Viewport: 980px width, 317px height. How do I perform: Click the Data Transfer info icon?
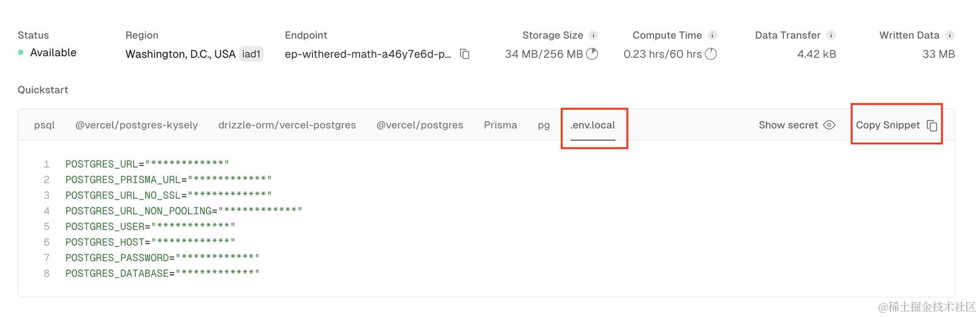pos(831,35)
